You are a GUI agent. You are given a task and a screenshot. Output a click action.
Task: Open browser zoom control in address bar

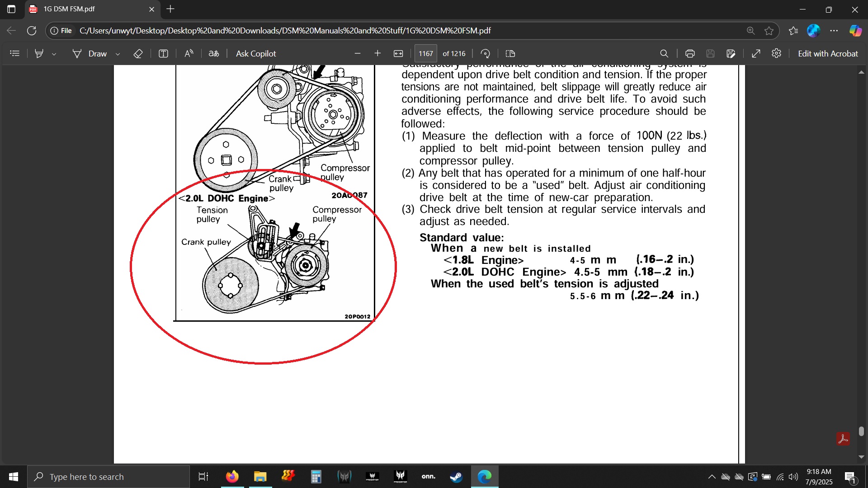tap(750, 31)
